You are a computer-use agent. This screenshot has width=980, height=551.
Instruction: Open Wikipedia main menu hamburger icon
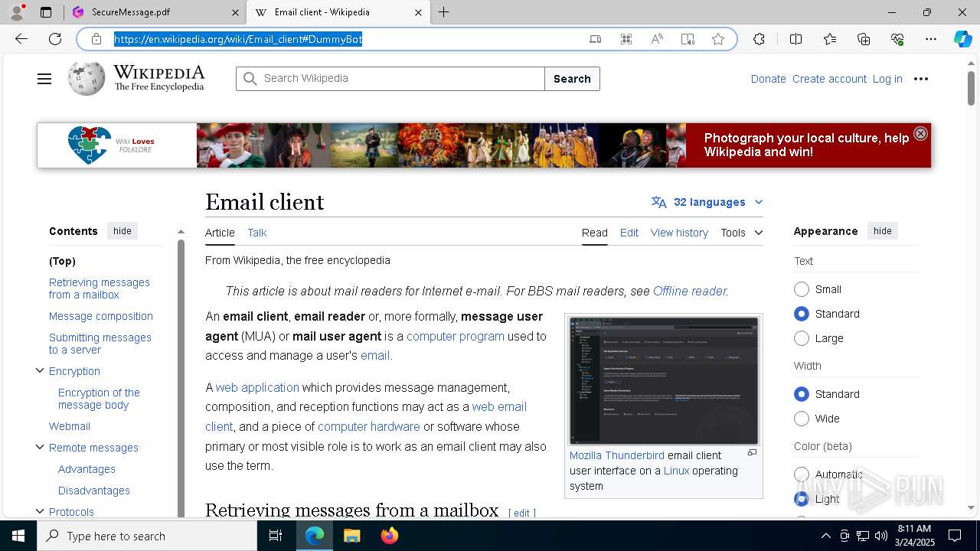click(x=44, y=79)
